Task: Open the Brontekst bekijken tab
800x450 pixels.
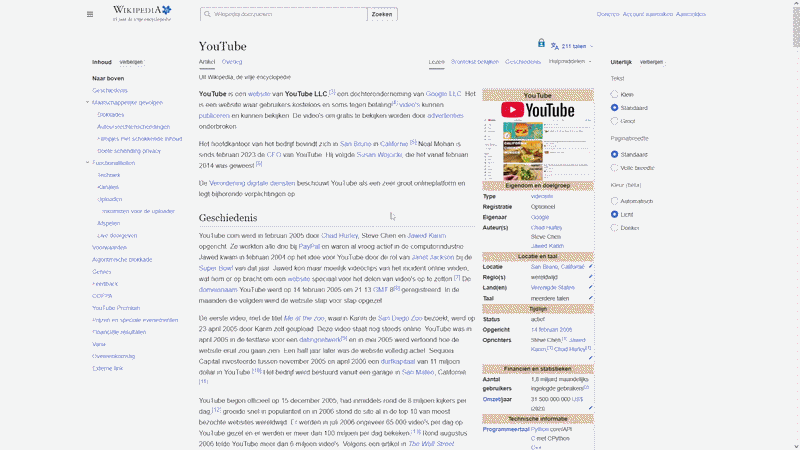Action: (474, 62)
